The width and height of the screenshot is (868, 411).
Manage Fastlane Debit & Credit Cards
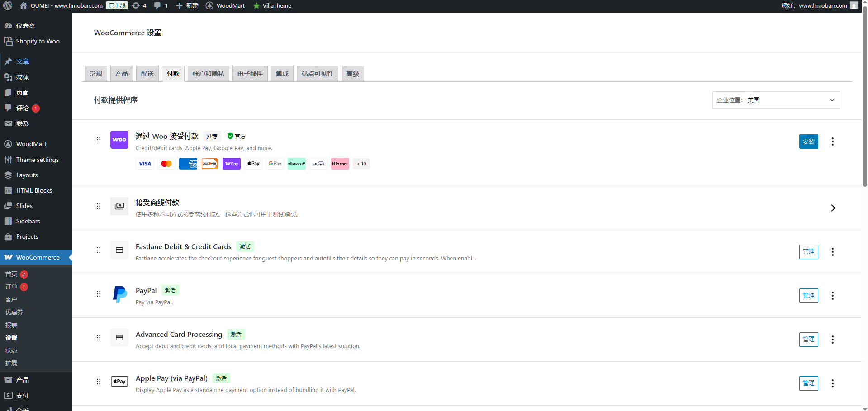(809, 252)
